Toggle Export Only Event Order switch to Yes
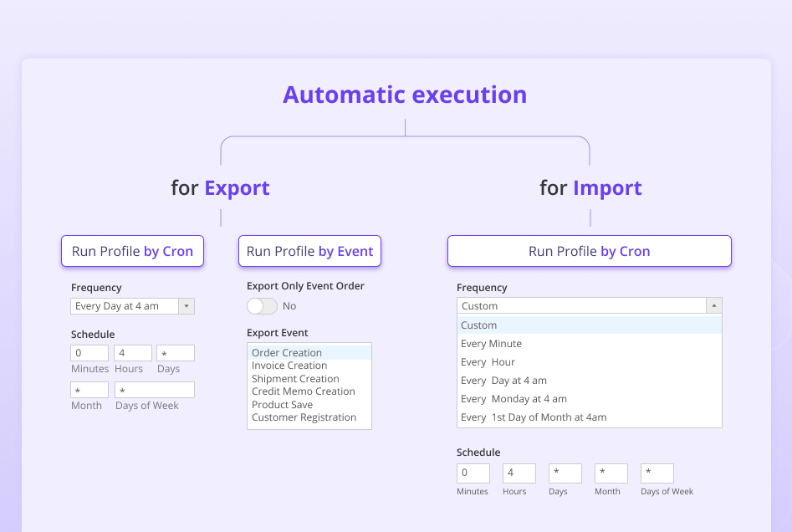Viewport: 792px width, 532px height. point(262,306)
